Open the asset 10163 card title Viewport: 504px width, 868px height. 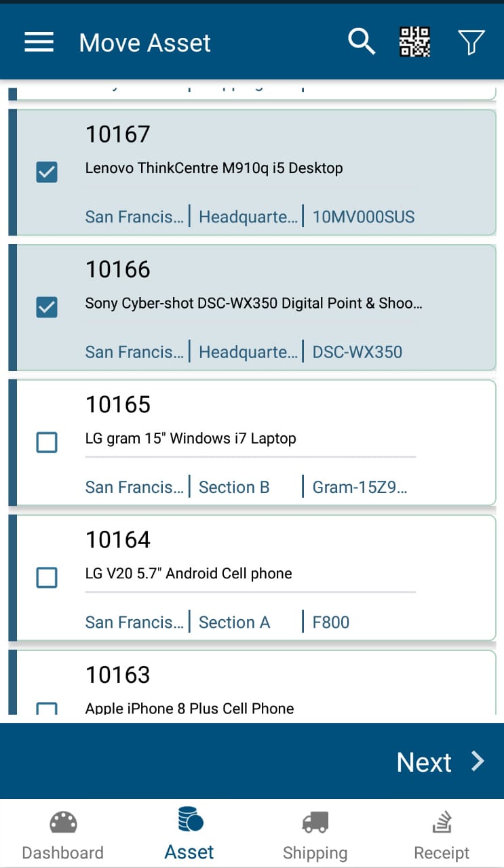pos(118,675)
